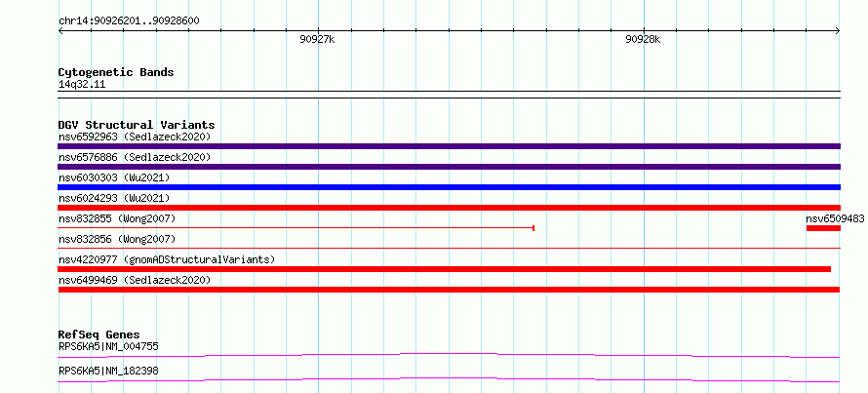Image resolution: width=868 pixels, height=393 pixels.
Task: Click the magenta line of RPS6KA5|NM_004755
Action: (449, 355)
